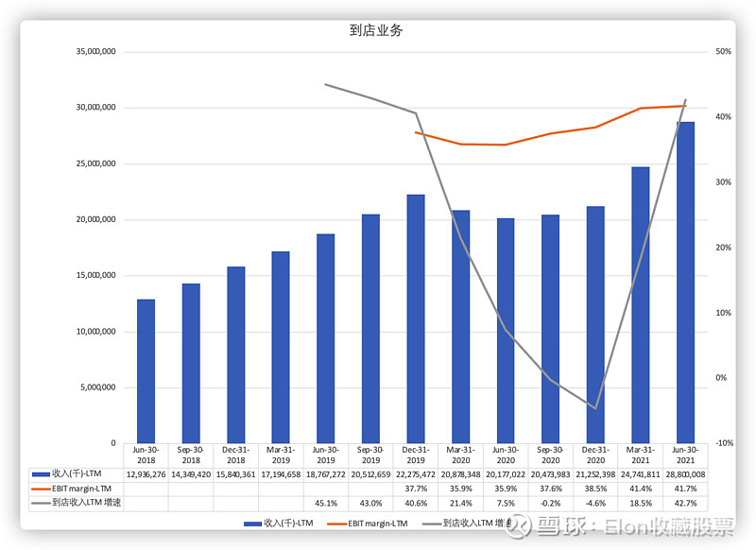Viewport: 756px width, 550px height.
Task: Click the Mar-31-2021 revenue bar
Action: (641, 304)
